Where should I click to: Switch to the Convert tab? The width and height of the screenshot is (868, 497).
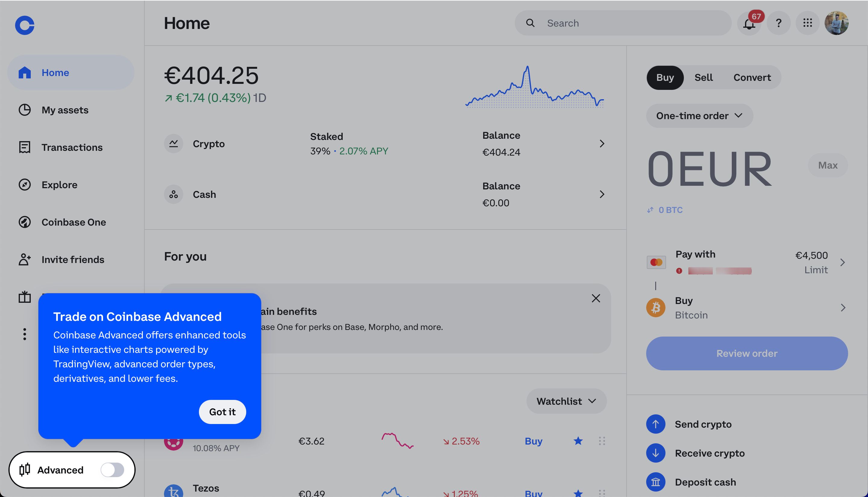pos(752,78)
